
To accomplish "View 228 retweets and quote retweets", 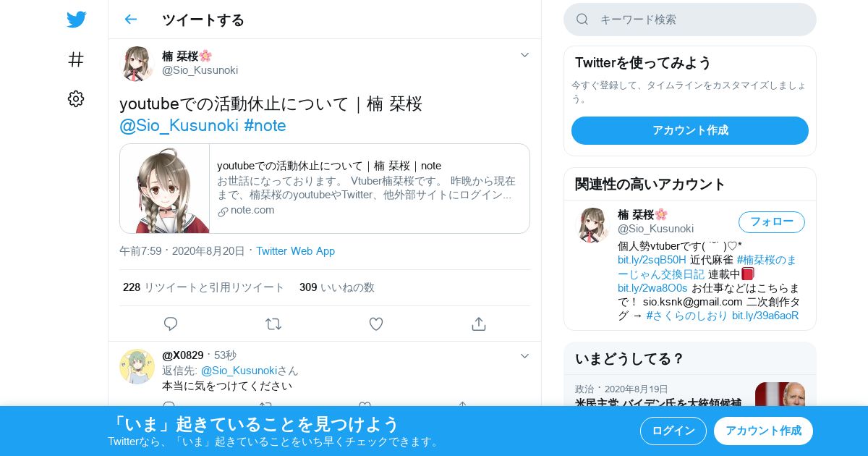I will point(203,287).
